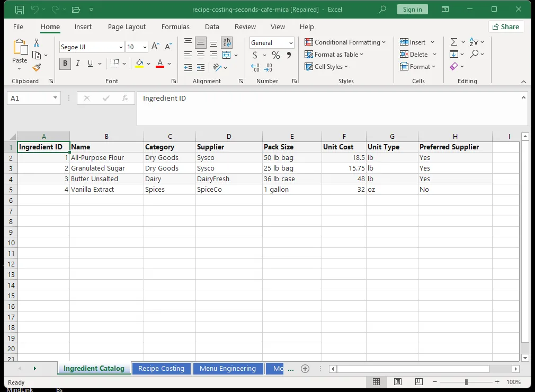Click the Font Color red A swatch

(x=160, y=64)
